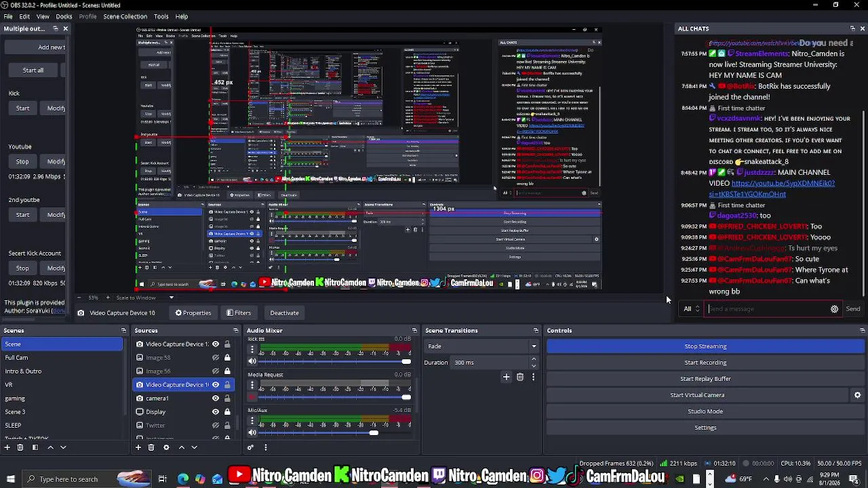Decrease the transition duration value
Image resolution: width=868 pixels, height=488 pixels.
click(534, 365)
